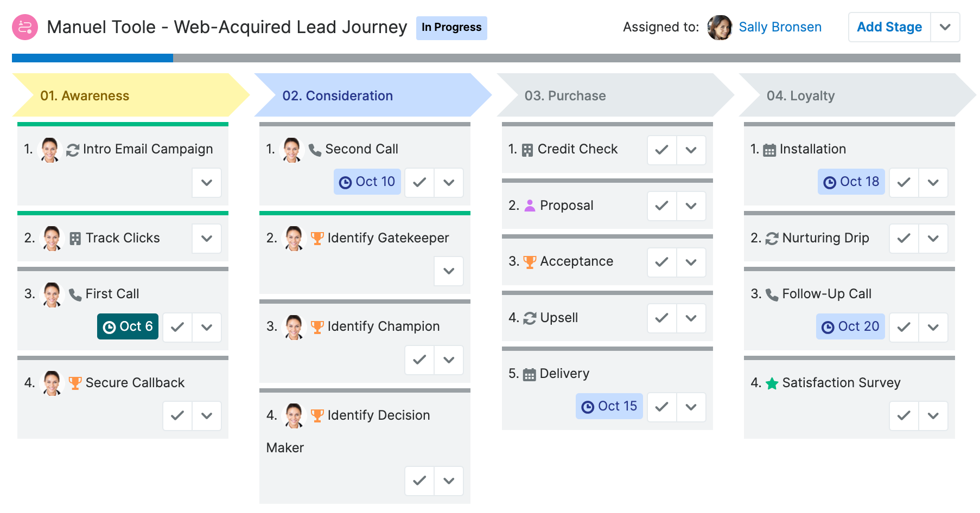Open dropdown next to Add Stage

pos(945,27)
